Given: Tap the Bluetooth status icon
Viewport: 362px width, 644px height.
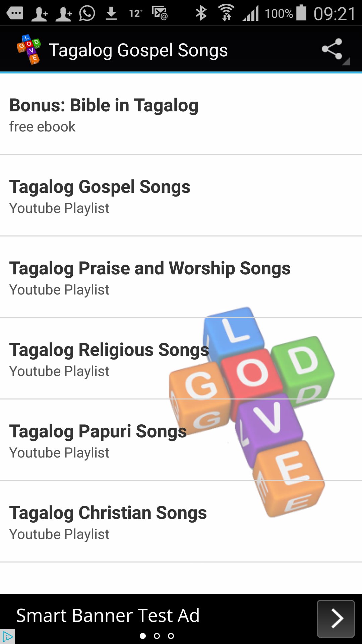Looking at the screenshot, I should (x=201, y=13).
